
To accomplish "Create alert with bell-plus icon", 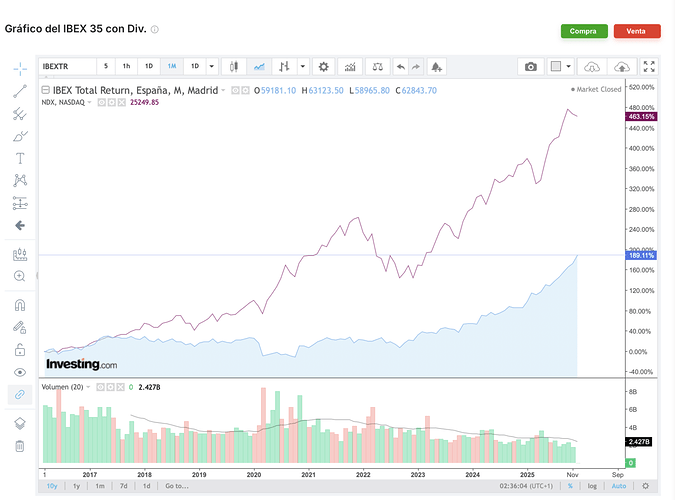I will point(437,66).
